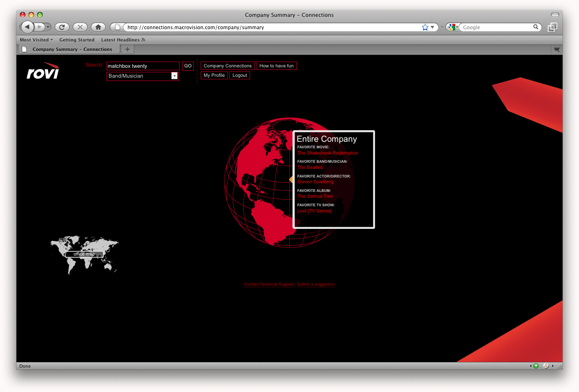This screenshot has height=392, width=579.
Task: Click the Lost [TV Series] link
Action: [314, 211]
